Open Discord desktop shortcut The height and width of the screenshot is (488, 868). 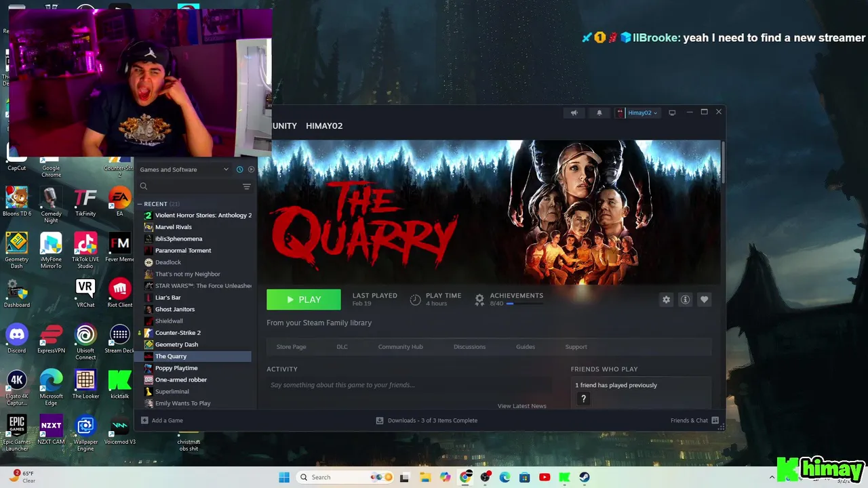(x=17, y=338)
